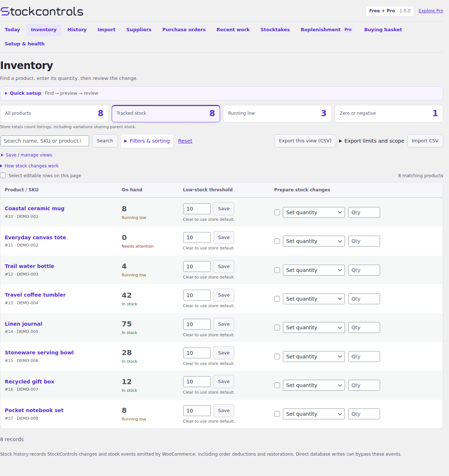
Task: Switch to the Stocktakes tab
Action: [x=275, y=30]
